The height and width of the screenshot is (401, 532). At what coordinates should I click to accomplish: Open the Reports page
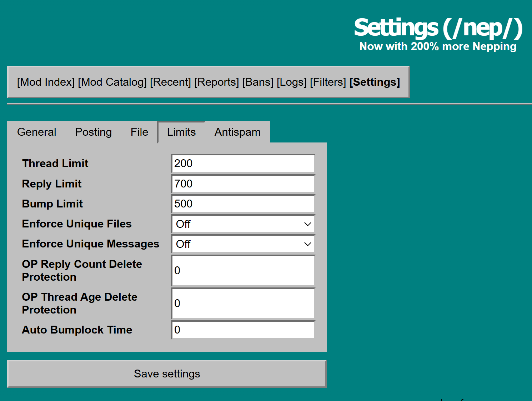pos(216,82)
